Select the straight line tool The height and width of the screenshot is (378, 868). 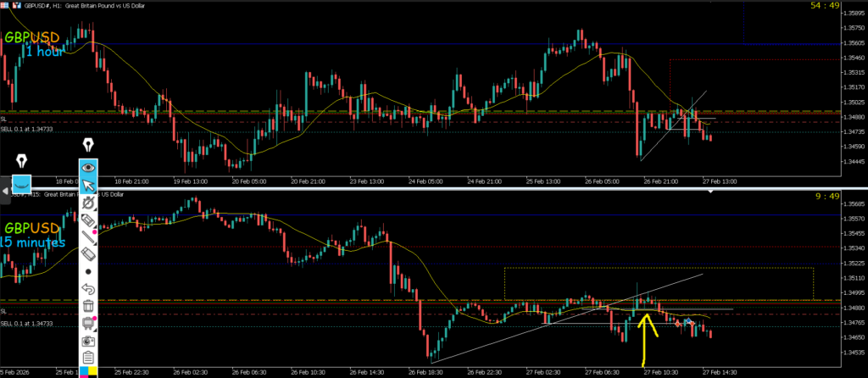point(88,237)
